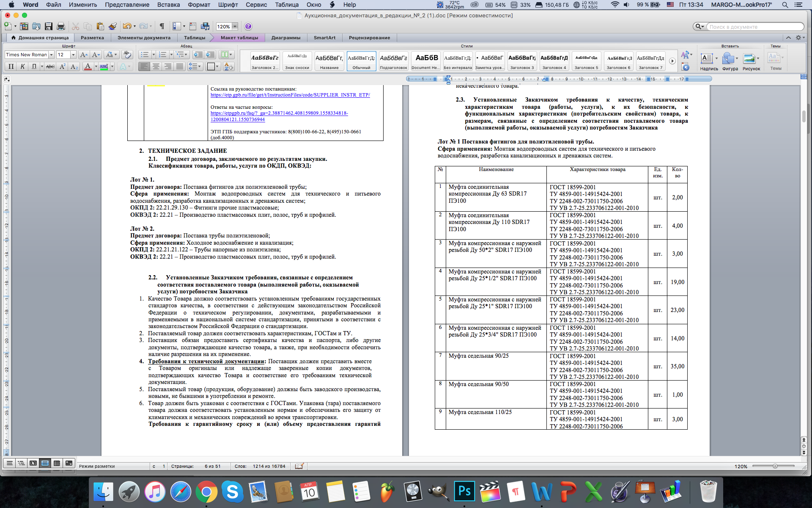Click the vertical scrollbar thumb

coord(804,116)
